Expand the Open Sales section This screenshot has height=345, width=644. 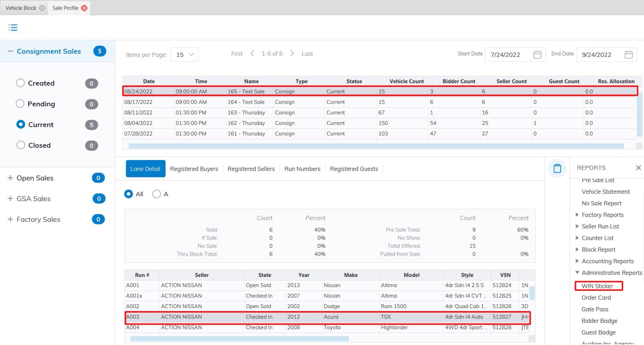(x=10, y=178)
